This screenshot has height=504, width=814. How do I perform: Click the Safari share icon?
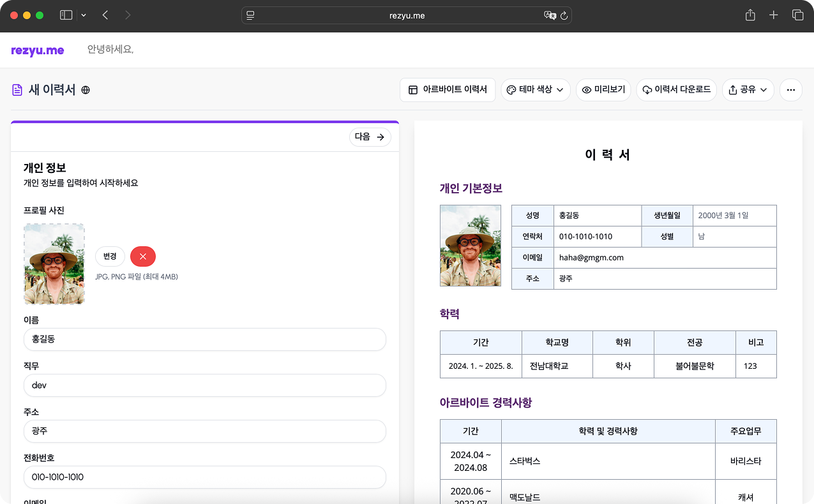click(750, 15)
